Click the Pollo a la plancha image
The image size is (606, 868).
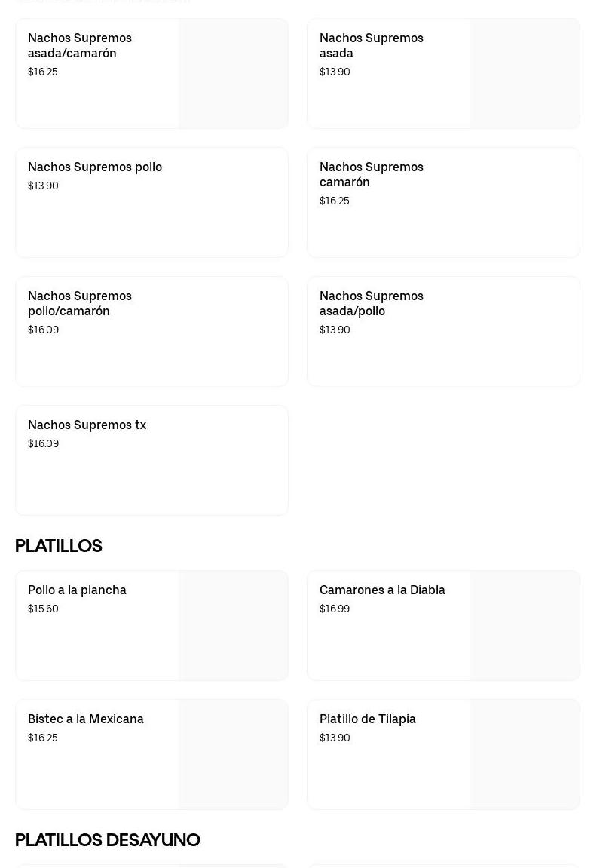click(x=234, y=626)
